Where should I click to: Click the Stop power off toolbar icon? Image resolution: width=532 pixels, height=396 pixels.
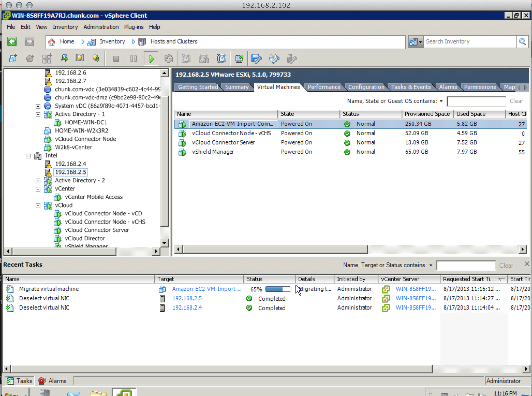pyautogui.click(x=116, y=59)
